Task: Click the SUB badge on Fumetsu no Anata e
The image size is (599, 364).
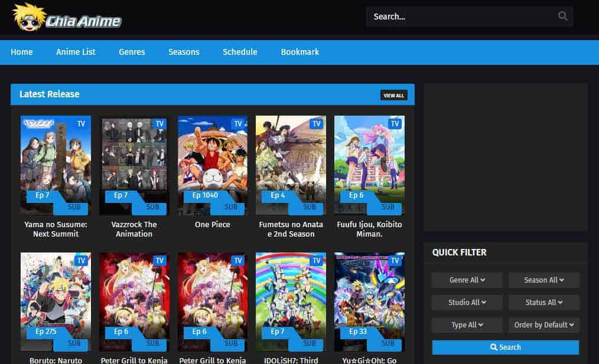Action: [x=307, y=207]
